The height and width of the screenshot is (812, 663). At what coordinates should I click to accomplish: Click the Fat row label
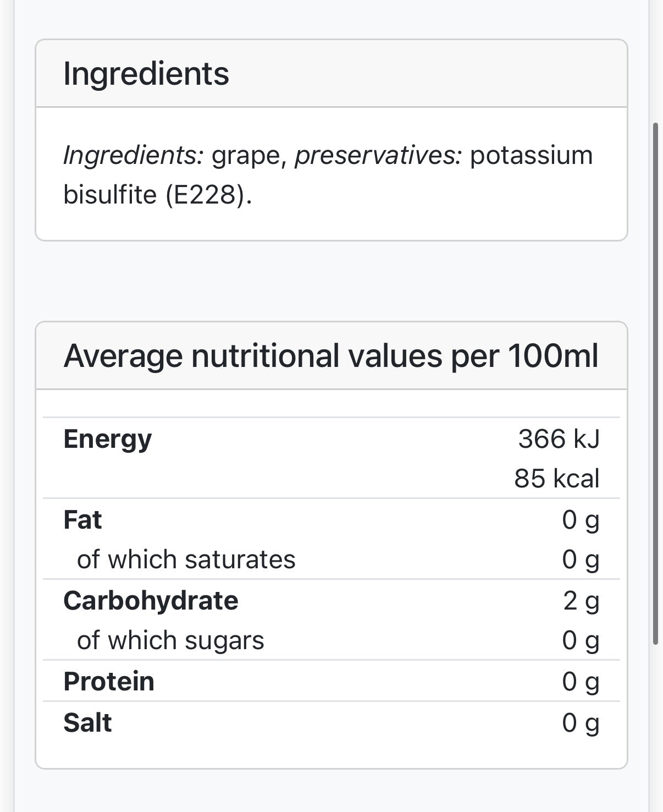coord(82,520)
